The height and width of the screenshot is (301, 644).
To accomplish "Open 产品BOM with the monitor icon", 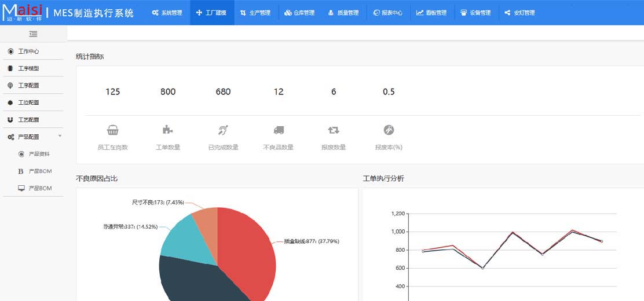I will [40, 188].
